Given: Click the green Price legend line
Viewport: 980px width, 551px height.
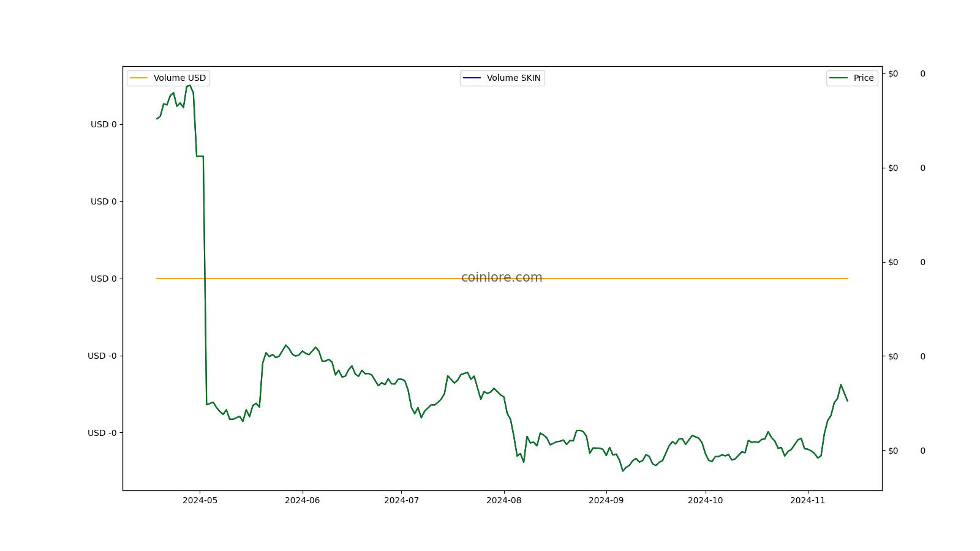Looking at the screenshot, I should [x=839, y=78].
